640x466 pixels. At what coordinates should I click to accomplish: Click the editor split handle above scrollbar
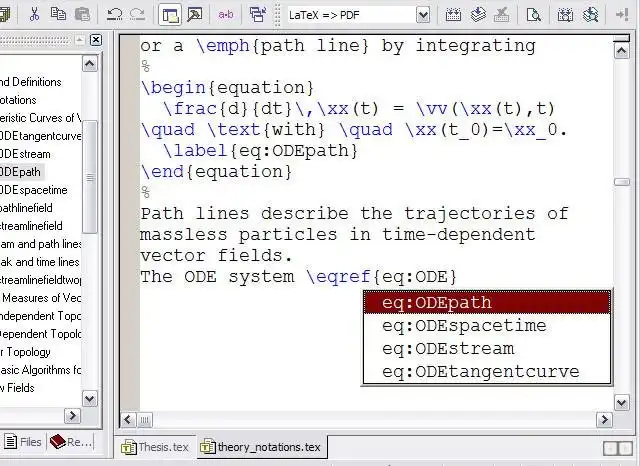click(622, 39)
